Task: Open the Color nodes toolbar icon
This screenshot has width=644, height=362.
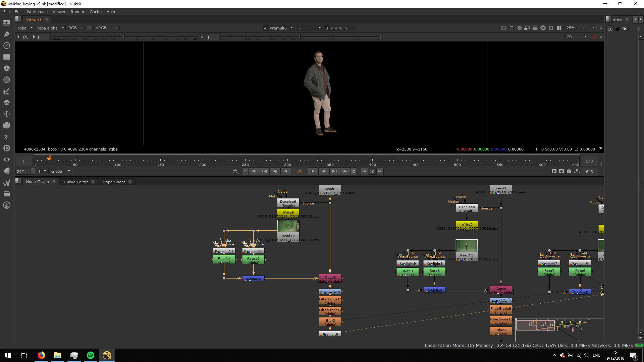Action: pos(7,68)
